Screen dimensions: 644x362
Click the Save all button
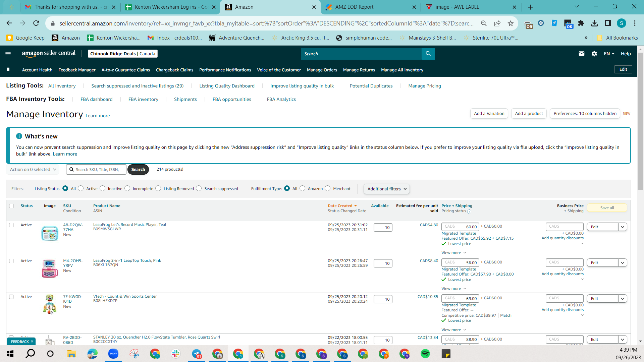[x=607, y=208]
